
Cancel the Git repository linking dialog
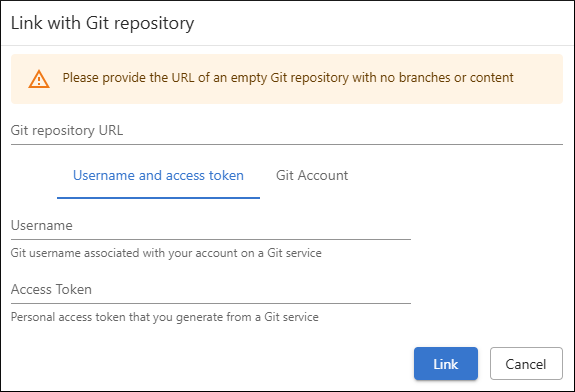526,364
